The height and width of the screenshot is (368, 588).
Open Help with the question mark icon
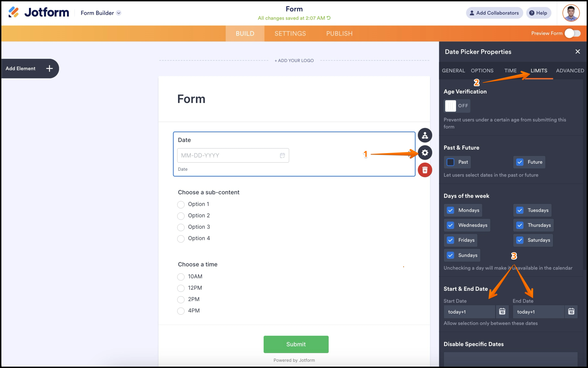click(x=532, y=13)
